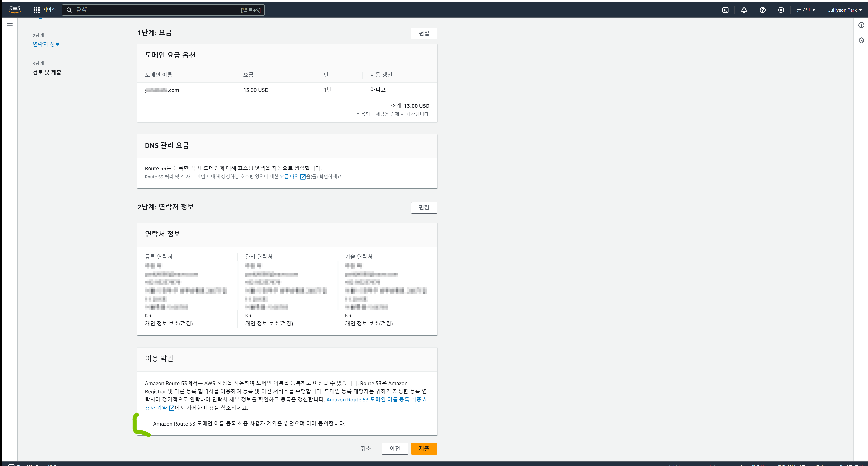Open the settings gear icon
The width and height of the screenshot is (868, 466).
click(781, 10)
